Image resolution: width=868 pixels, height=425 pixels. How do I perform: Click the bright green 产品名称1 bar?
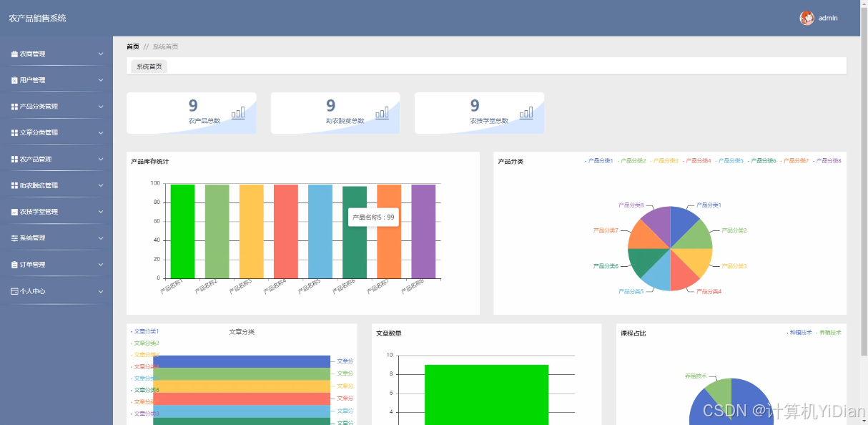182,231
